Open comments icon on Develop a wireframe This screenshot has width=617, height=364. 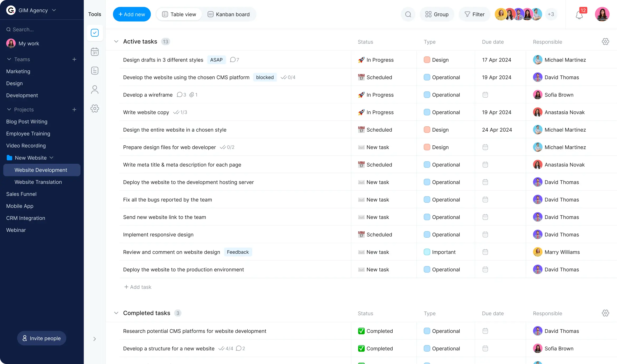pyautogui.click(x=180, y=95)
